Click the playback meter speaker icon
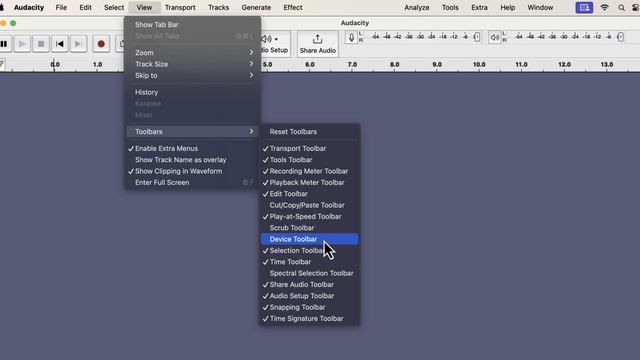 494,38
